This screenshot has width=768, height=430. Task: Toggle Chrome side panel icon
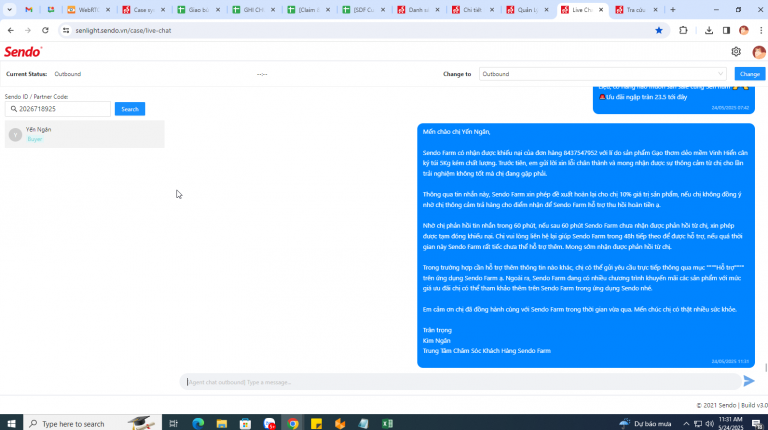coord(726,30)
